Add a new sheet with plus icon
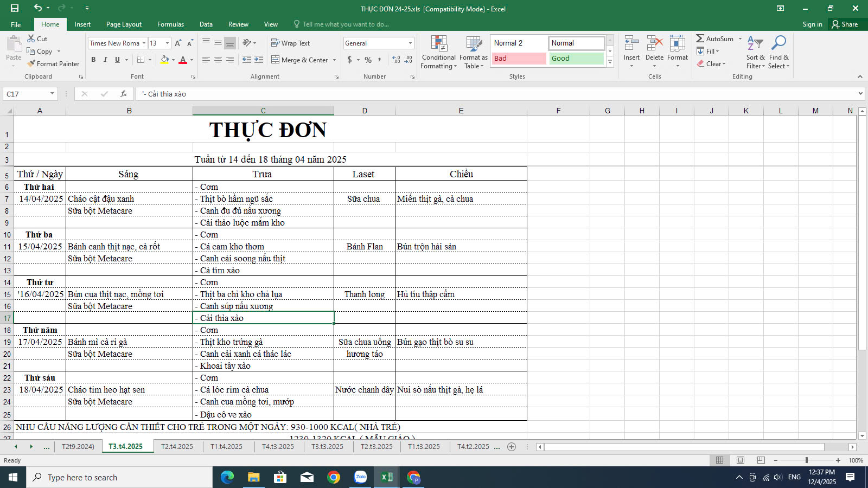 tap(511, 447)
